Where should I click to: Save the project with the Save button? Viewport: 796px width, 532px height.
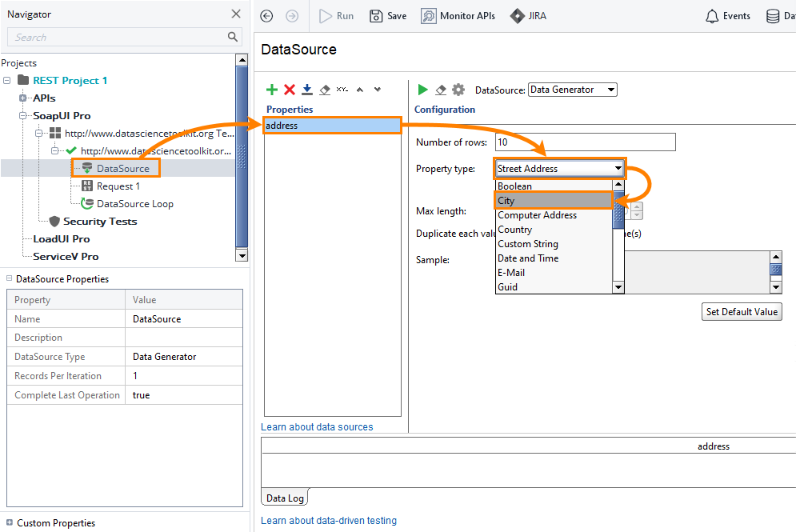pyautogui.click(x=388, y=16)
